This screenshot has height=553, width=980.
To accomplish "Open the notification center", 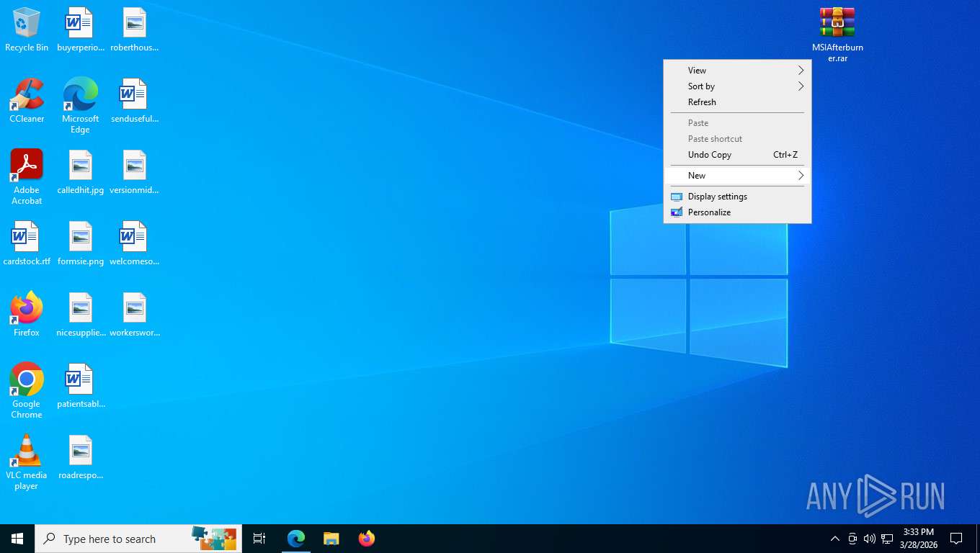I will pos(956,539).
